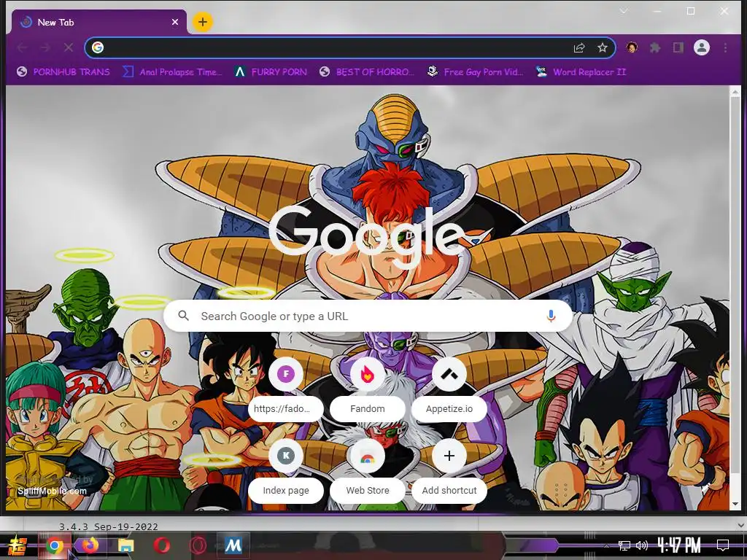This screenshot has height=560, width=747.
Task: Open the extension with the round avatar icon
Action: 632,47
